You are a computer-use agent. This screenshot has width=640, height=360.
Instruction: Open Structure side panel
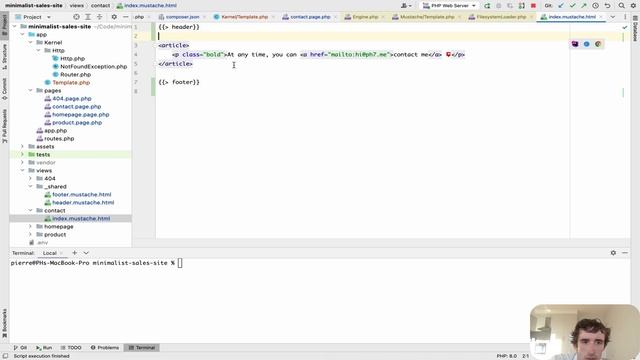[x=4, y=56]
